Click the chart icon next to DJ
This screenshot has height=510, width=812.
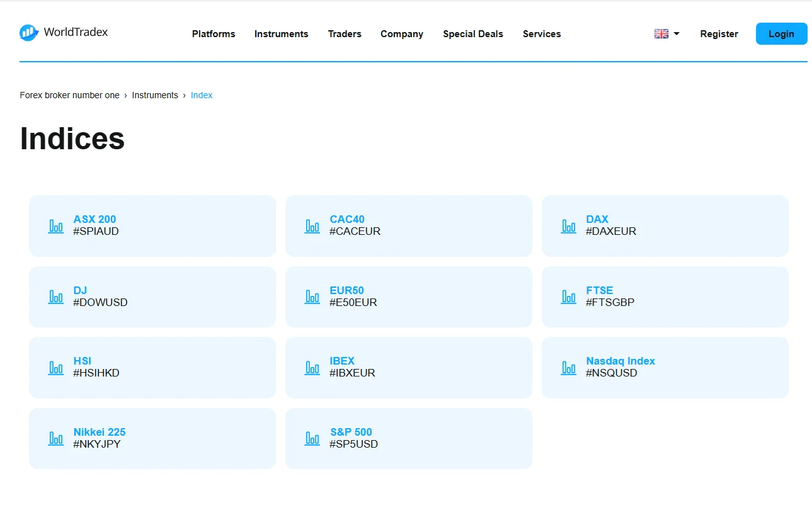(56, 297)
